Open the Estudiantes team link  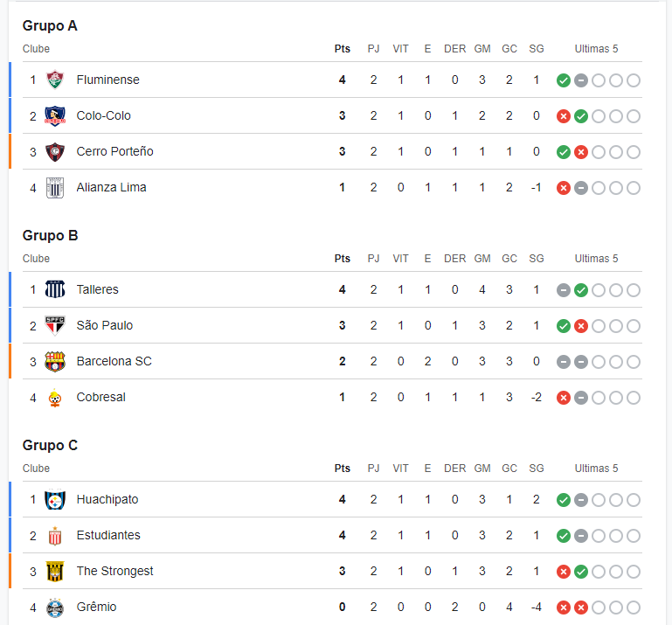coord(108,536)
